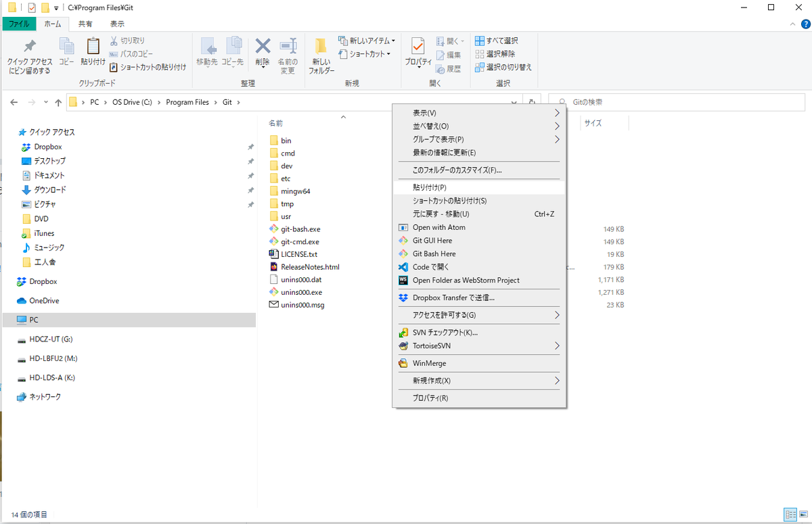Open ダウンロード in Quick Access
The image size is (812, 524).
pos(44,190)
